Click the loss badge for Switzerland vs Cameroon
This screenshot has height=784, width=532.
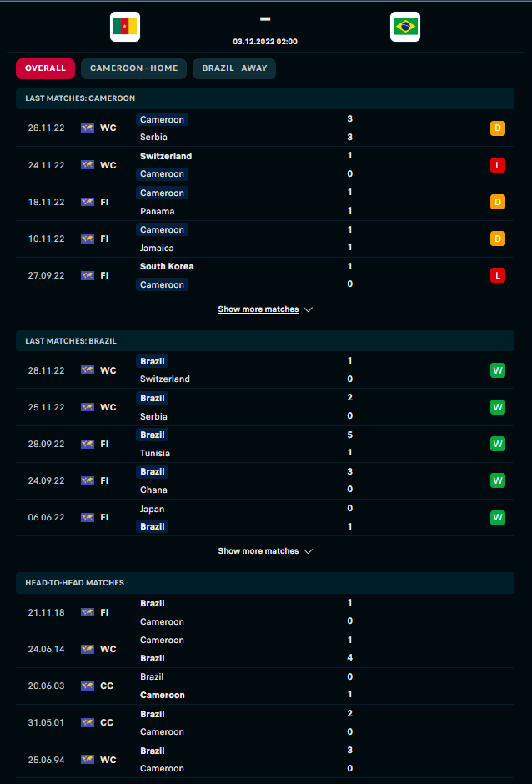(x=498, y=165)
